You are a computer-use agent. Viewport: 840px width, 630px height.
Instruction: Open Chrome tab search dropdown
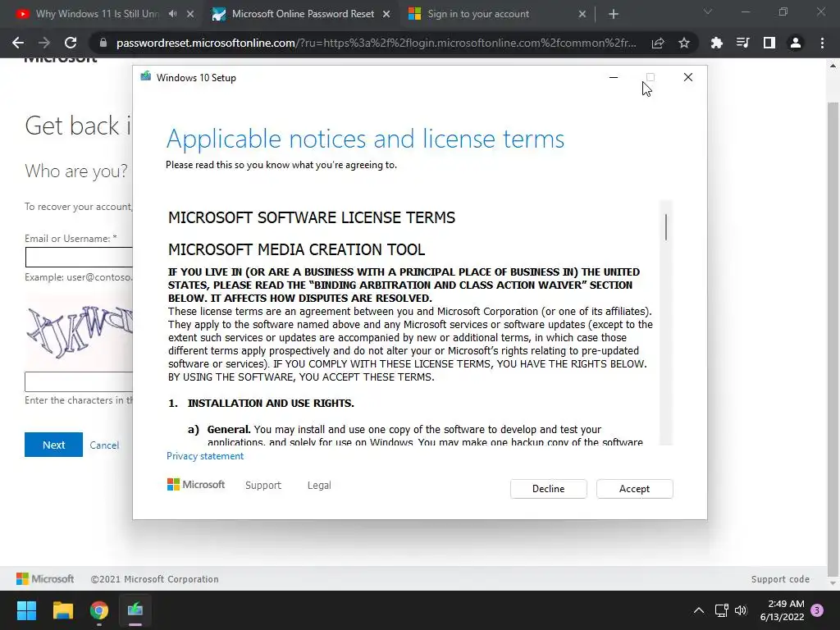coord(708,11)
